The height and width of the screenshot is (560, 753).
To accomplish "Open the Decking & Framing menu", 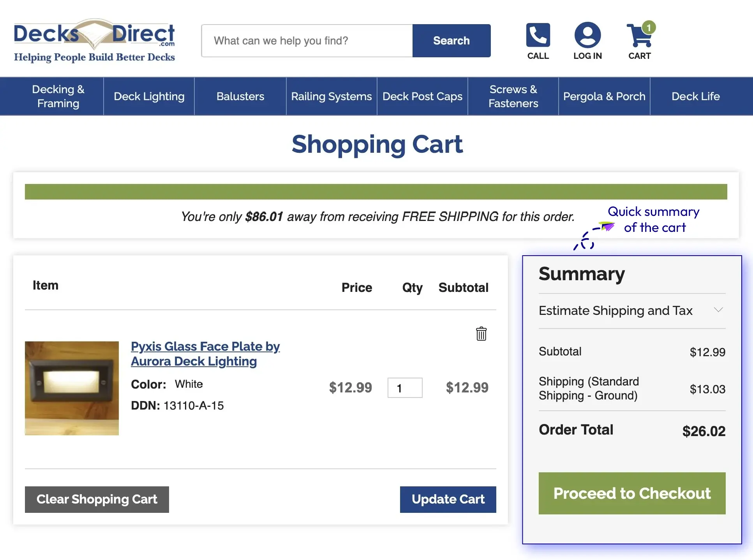I will (58, 96).
